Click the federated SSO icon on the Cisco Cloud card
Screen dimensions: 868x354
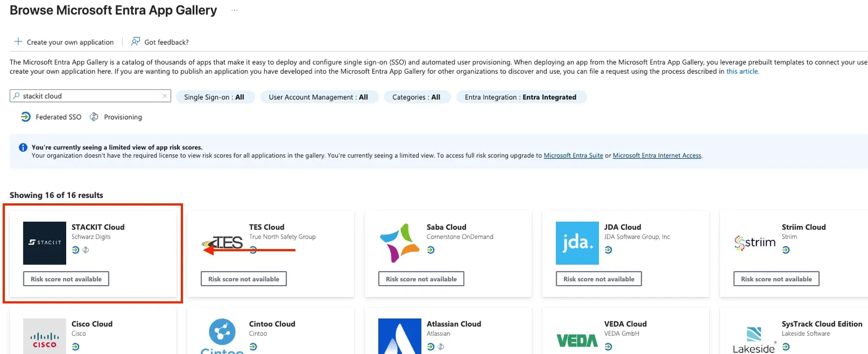point(75,347)
